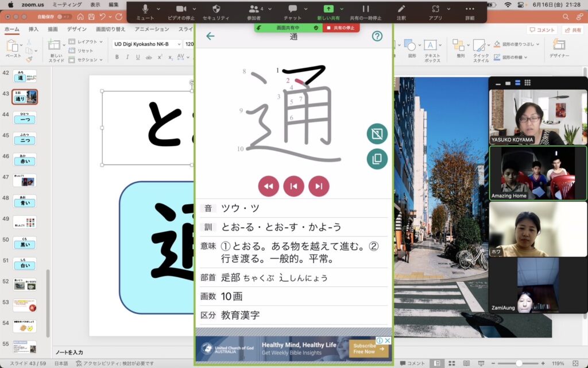This screenshot has width=588, height=368.
Task: Open the annotate pencil tool
Action: [x=401, y=12]
